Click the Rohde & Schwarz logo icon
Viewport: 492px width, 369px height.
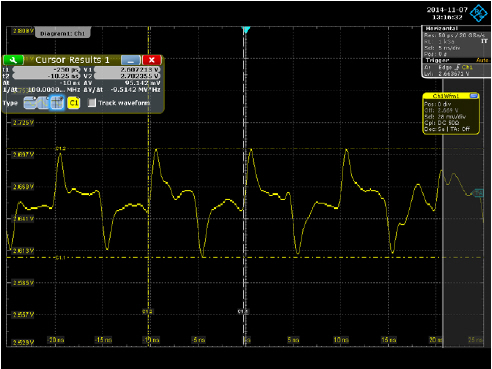point(479,13)
